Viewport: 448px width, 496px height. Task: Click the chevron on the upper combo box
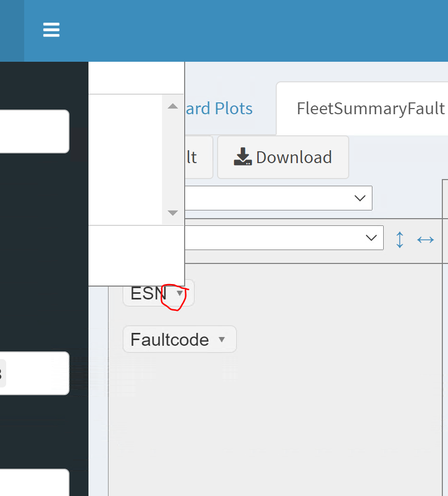(x=359, y=198)
